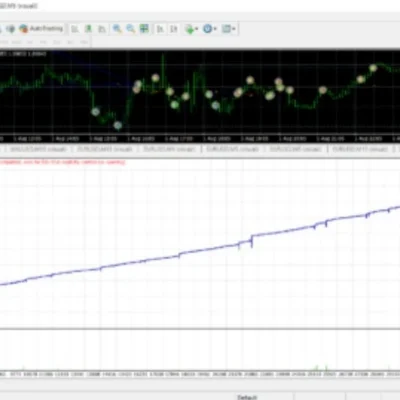Click the globe icon left of AutoTrading
400x400 pixels.
click(x=10, y=29)
